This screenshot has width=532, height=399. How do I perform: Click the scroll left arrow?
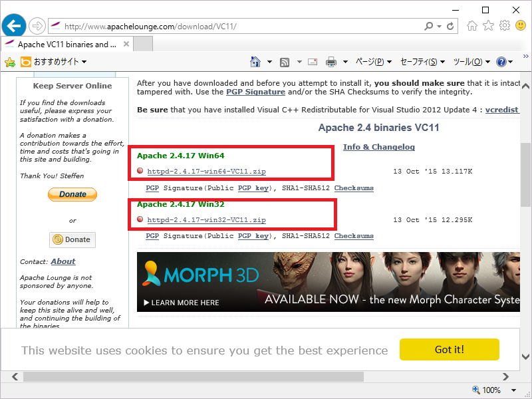15,376
